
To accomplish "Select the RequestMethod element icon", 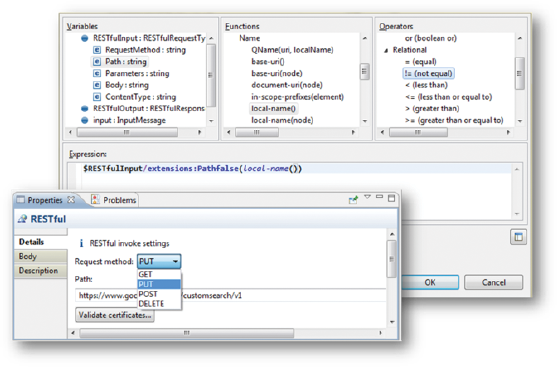I will pos(97,50).
